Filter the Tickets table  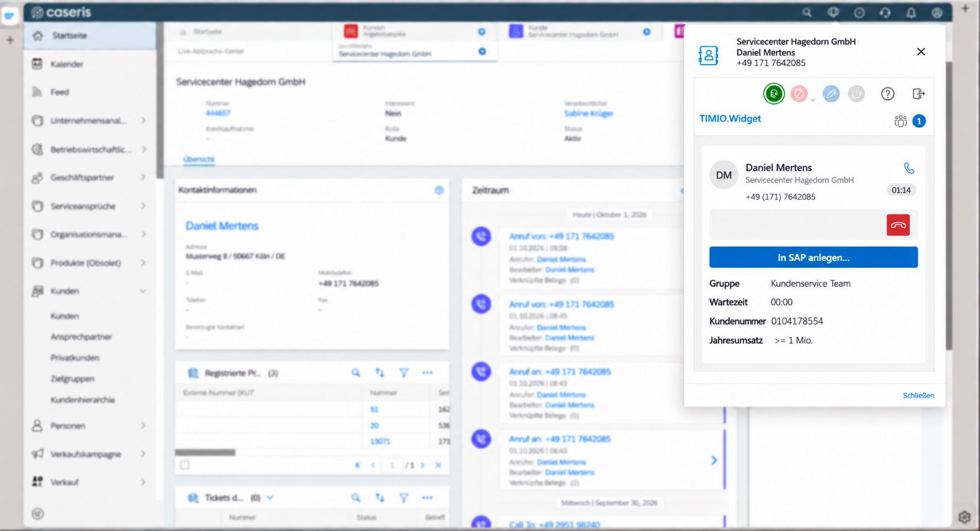pyautogui.click(x=404, y=498)
